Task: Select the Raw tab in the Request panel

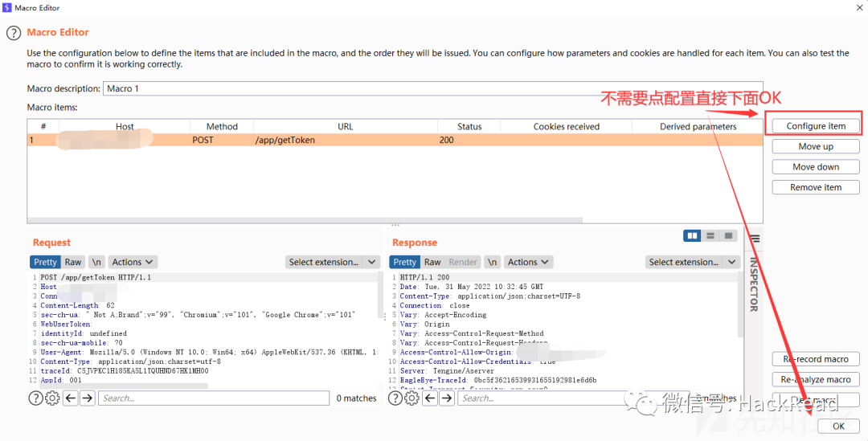Action: pos(73,262)
